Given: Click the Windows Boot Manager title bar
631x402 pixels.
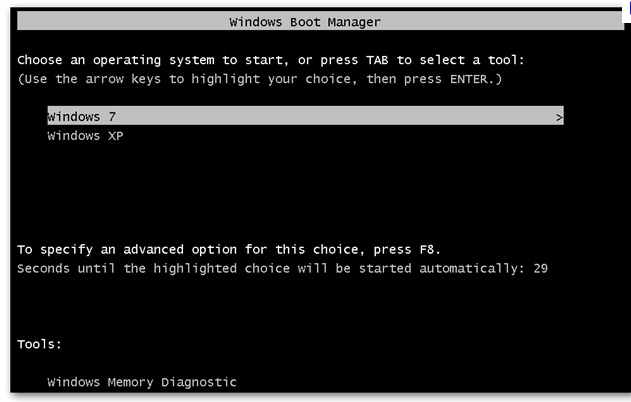Looking at the screenshot, I should point(320,21).
